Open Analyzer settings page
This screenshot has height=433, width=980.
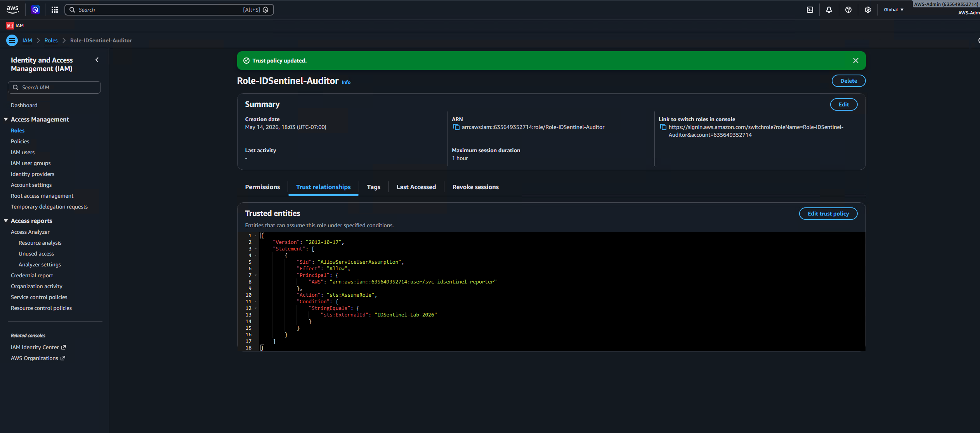[x=40, y=264]
